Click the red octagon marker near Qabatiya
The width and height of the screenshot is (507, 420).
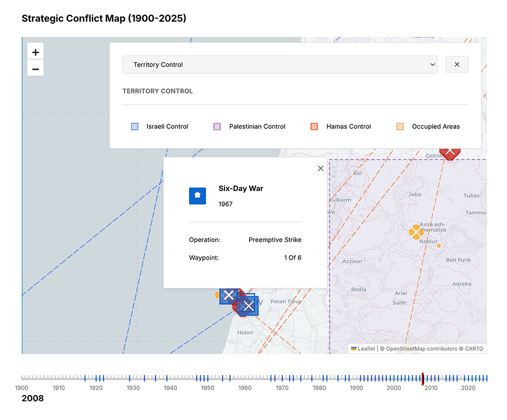pyautogui.click(x=450, y=151)
